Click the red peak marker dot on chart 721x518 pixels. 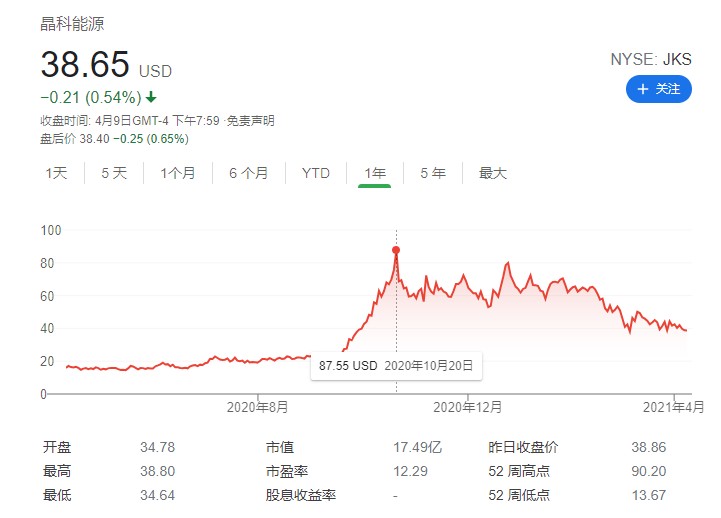coord(396,250)
